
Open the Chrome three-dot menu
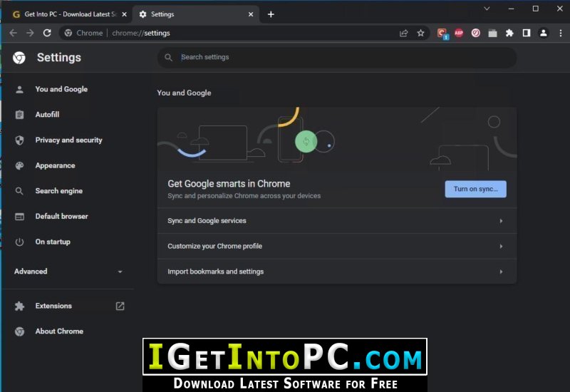560,33
